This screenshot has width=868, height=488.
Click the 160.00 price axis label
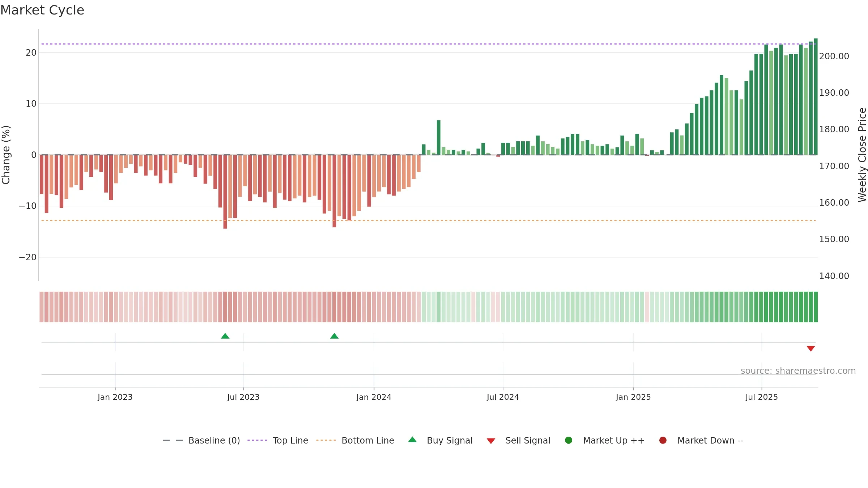[x=834, y=203]
